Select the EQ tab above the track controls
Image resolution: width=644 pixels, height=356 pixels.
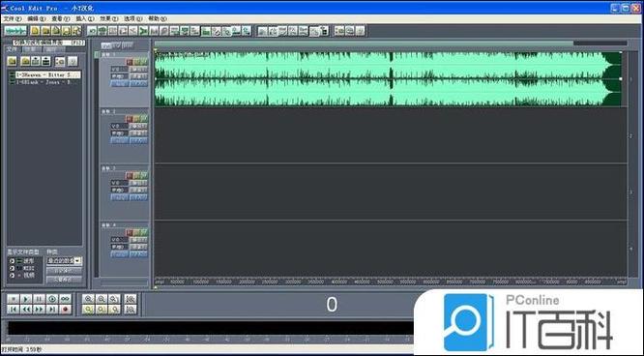click(x=117, y=45)
